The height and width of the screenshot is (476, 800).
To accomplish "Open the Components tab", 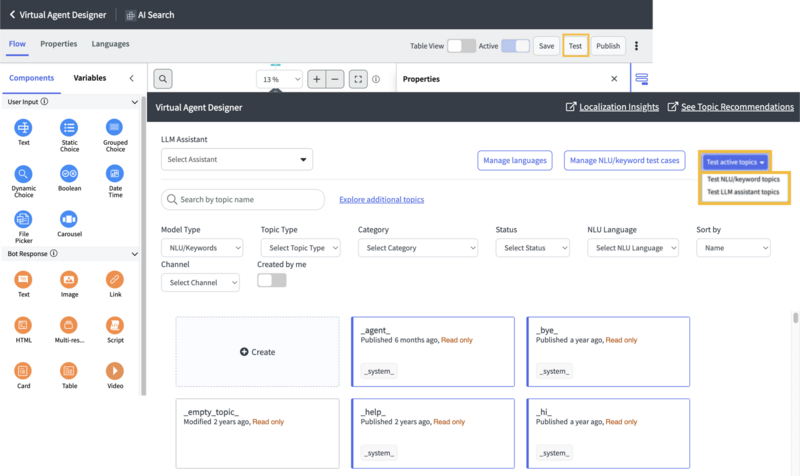I will pyautogui.click(x=32, y=78).
